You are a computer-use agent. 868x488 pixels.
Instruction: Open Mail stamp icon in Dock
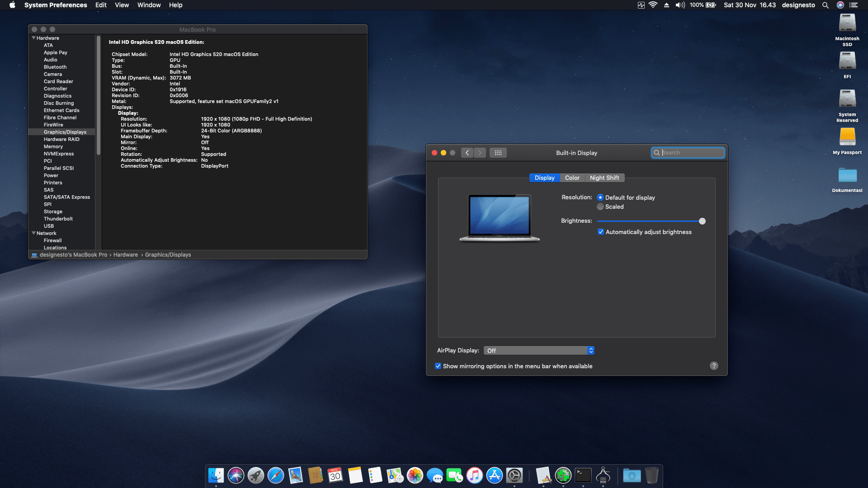(296, 475)
